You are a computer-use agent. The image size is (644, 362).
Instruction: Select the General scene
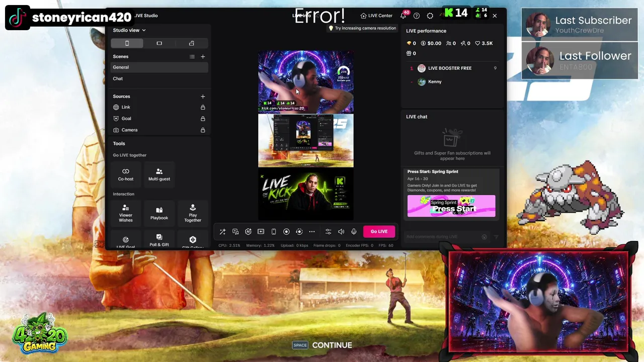pyautogui.click(x=159, y=67)
